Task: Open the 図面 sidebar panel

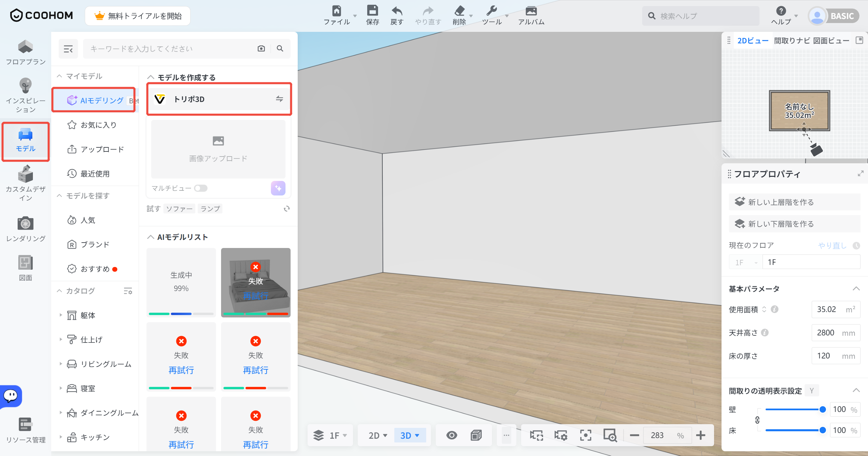Action: [x=25, y=268]
